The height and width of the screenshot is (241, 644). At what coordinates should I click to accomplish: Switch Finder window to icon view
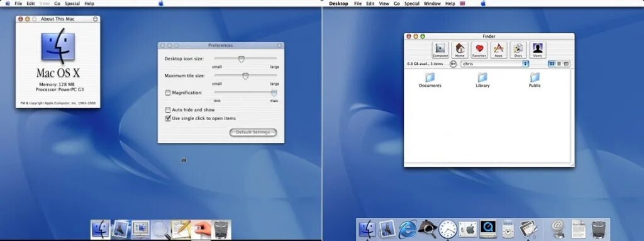[552, 64]
